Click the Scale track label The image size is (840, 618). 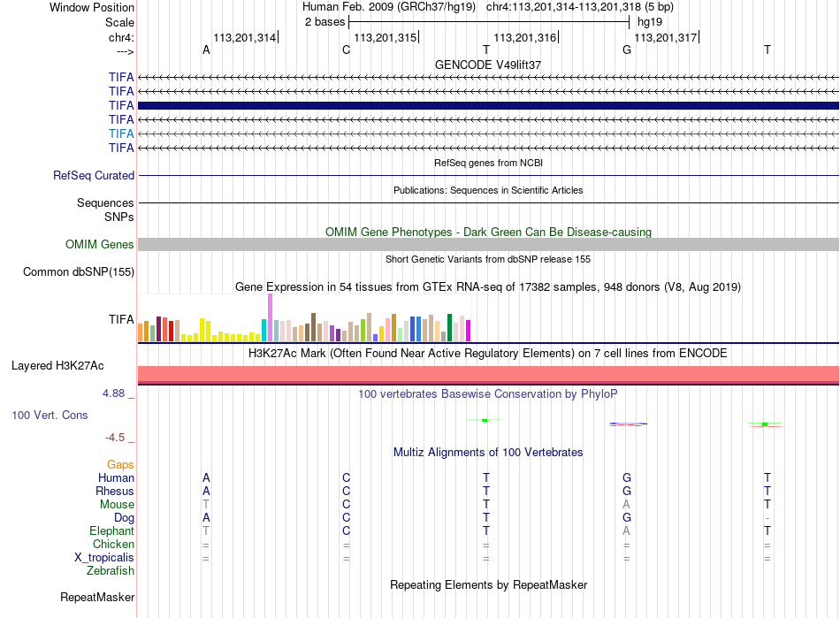coord(119,22)
